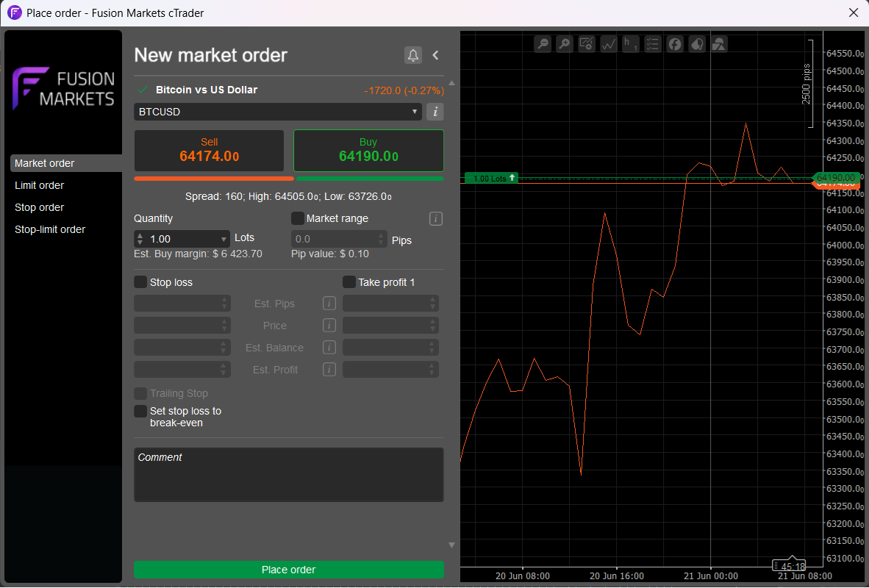Enable the Stop loss checkbox

140,282
